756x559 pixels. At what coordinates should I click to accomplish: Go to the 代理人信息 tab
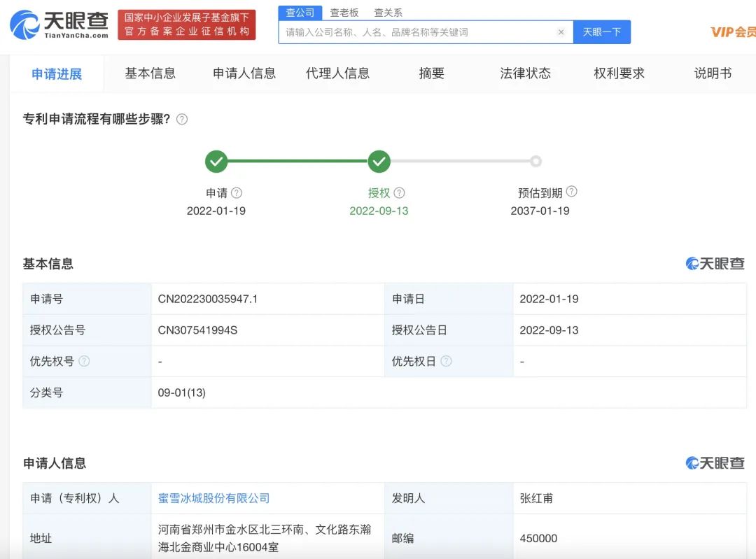pyautogui.click(x=337, y=73)
